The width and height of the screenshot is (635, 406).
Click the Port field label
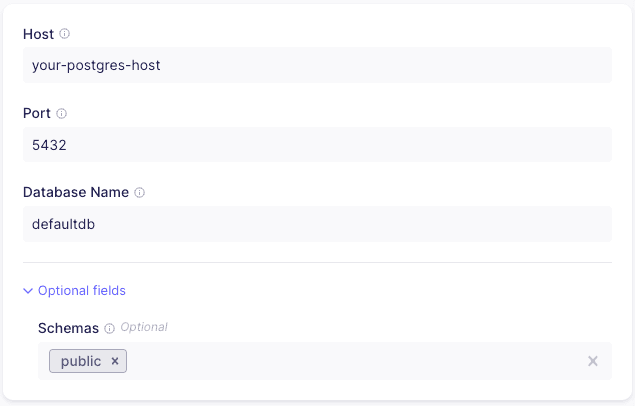coord(37,114)
